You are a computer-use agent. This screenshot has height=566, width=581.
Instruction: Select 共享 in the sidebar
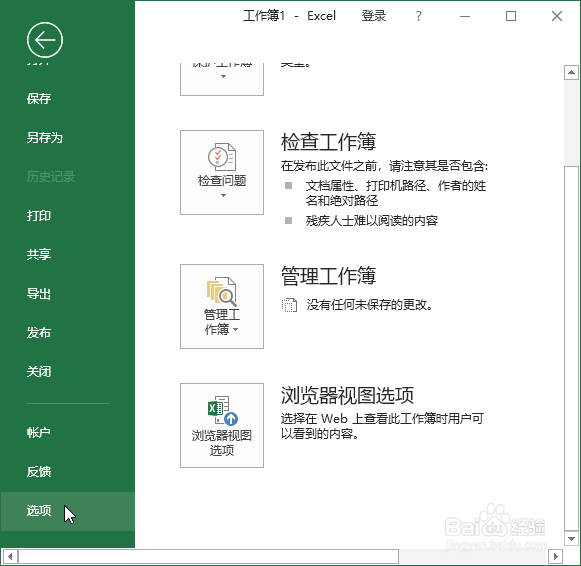(39, 254)
